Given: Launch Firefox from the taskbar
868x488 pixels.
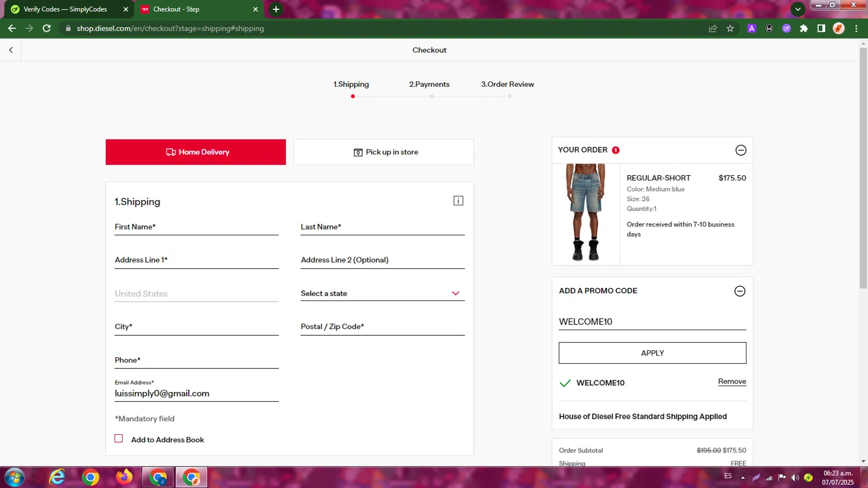Looking at the screenshot, I should (124, 478).
